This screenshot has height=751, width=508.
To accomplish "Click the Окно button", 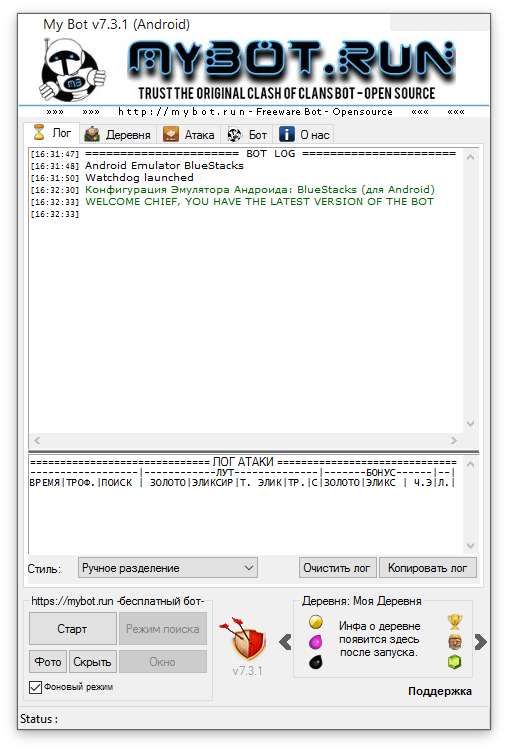I will click(x=163, y=661).
